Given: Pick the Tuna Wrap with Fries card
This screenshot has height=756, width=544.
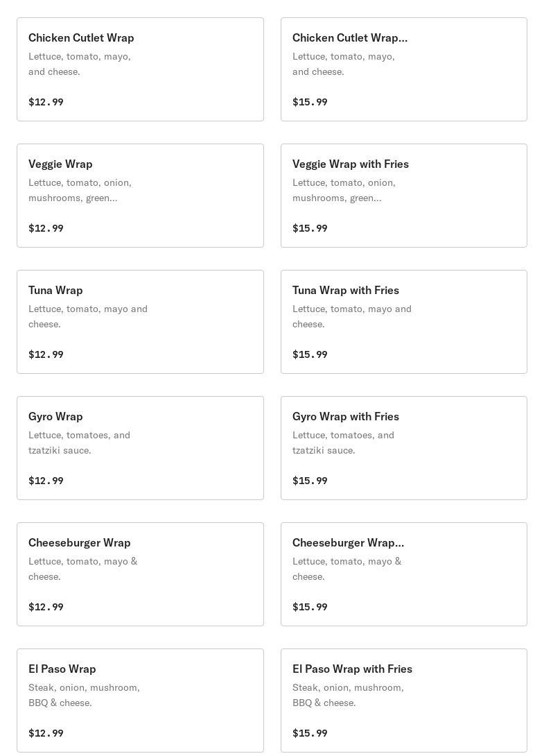Looking at the screenshot, I should coord(403,322).
